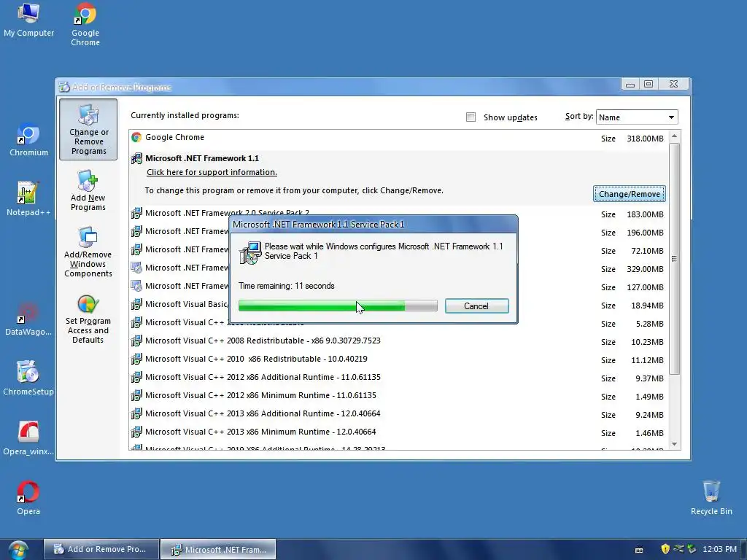747x560 pixels.
Task: Switch to Add or Remove Programs taskbar button
Action: pos(101,549)
